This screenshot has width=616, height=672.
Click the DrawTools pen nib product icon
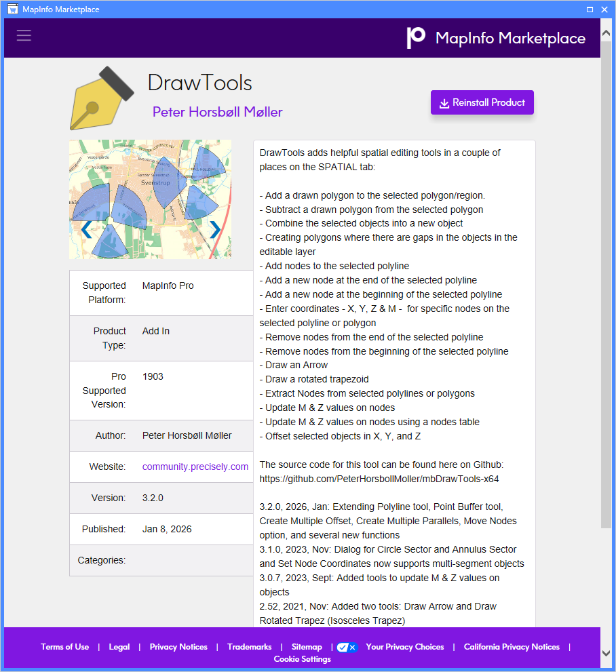pyautogui.click(x=102, y=98)
